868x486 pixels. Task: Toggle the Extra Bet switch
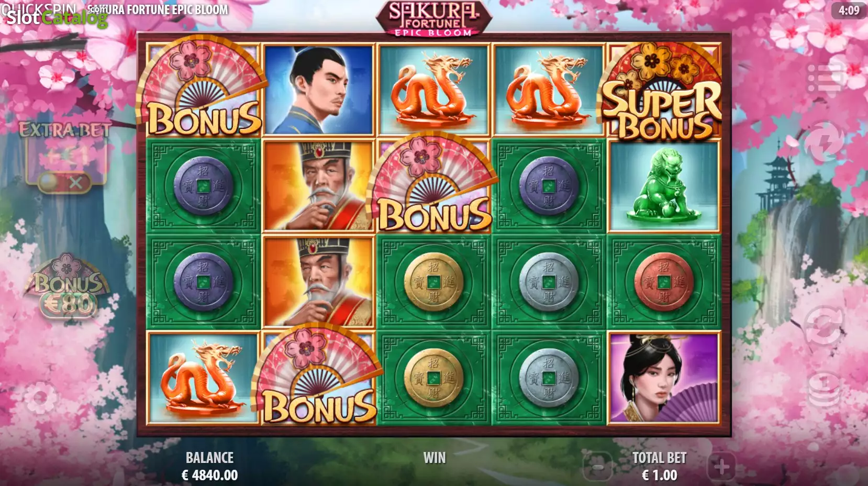click(65, 183)
